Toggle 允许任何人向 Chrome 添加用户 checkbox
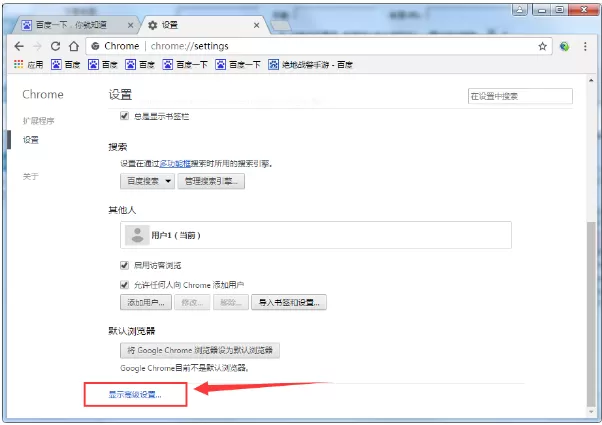 [x=124, y=284]
